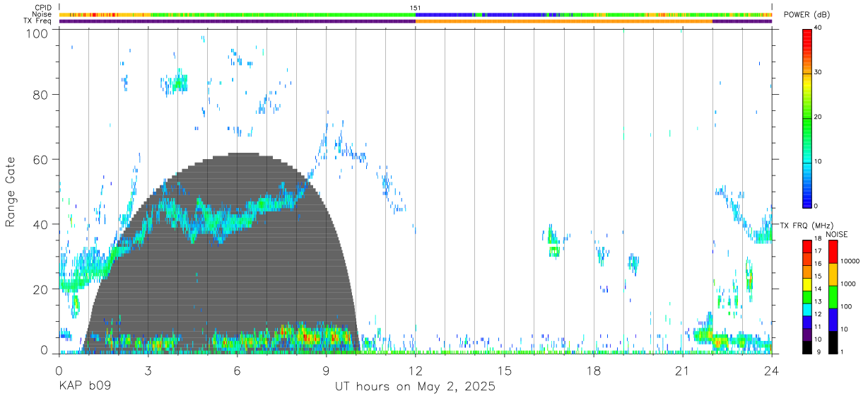The image size is (868, 401).
Task: Click the time axis label '24'
Action: click(772, 371)
